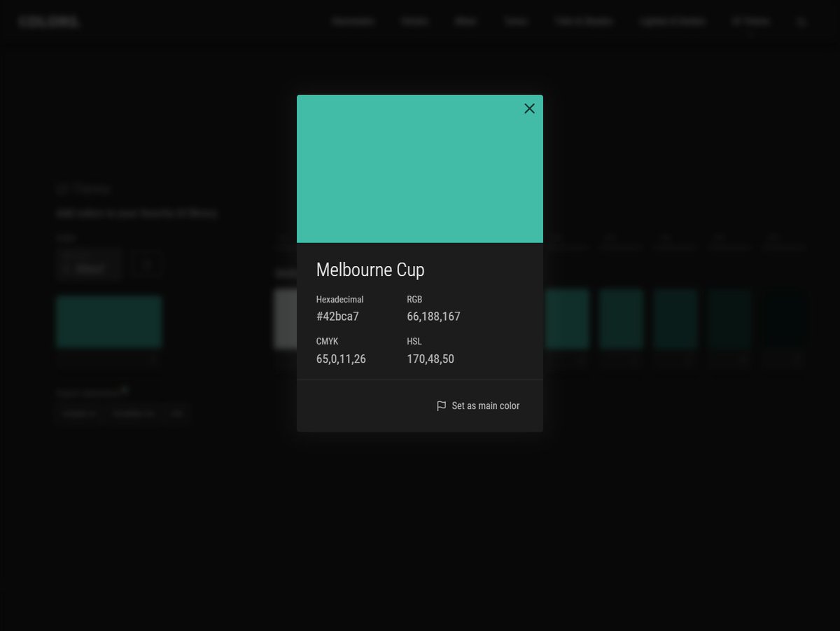Screen dimensions: 840x631
Task: Close the Melbourne Cup color dialog
Action: pos(529,109)
